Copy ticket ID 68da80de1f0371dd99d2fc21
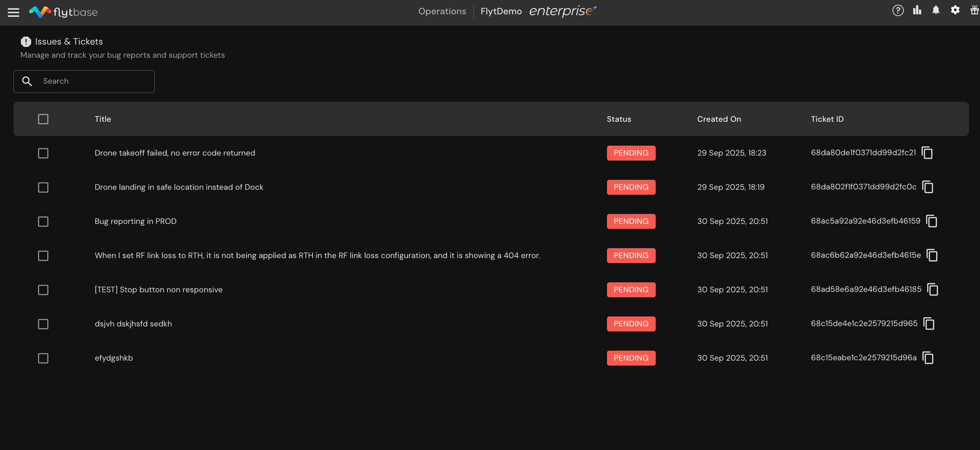Image resolution: width=980 pixels, height=450 pixels. pyautogui.click(x=927, y=153)
